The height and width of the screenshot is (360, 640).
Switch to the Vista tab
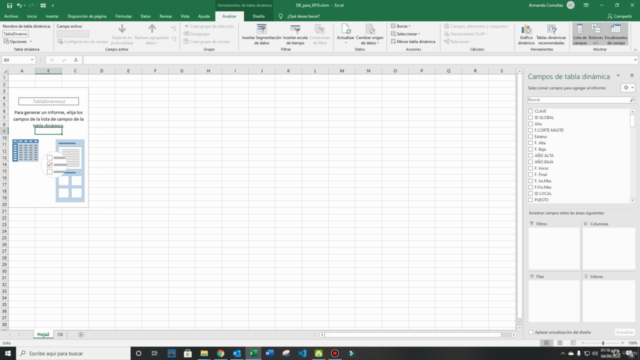point(185,16)
